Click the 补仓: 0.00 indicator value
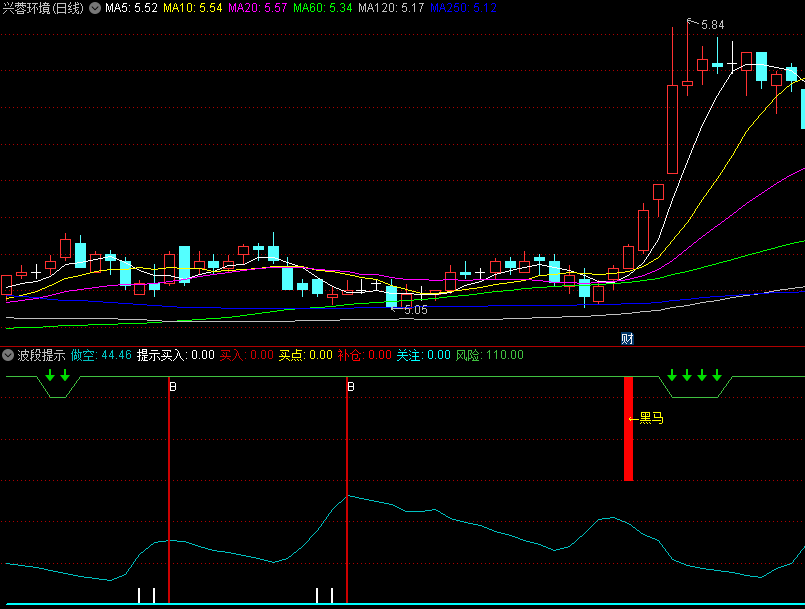 click(365, 355)
